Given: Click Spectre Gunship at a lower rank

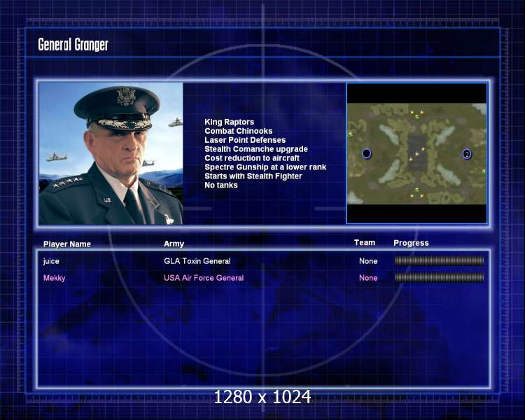Looking at the screenshot, I should [x=265, y=167].
